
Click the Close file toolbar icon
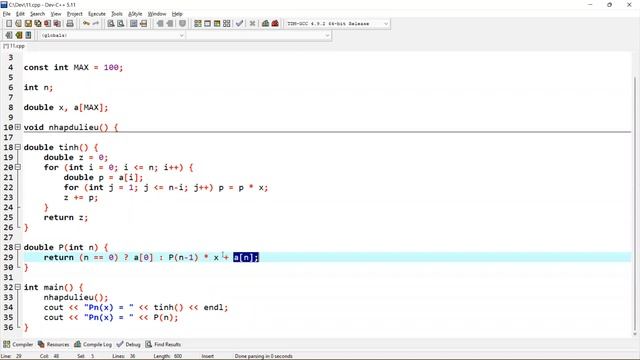click(x=47, y=24)
